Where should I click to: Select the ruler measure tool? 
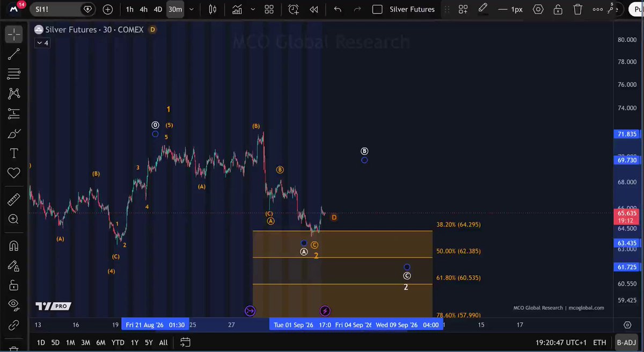pyautogui.click(x=14, y=200)
